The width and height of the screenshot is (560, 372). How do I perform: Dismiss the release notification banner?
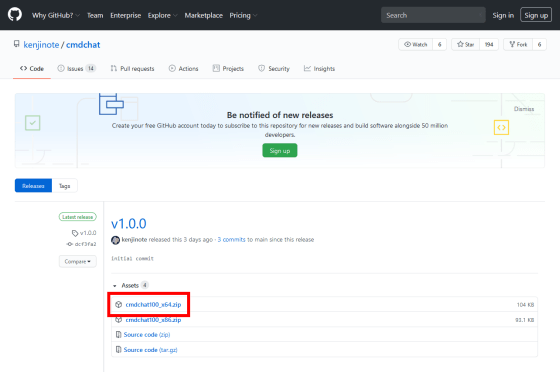point(524,109)
